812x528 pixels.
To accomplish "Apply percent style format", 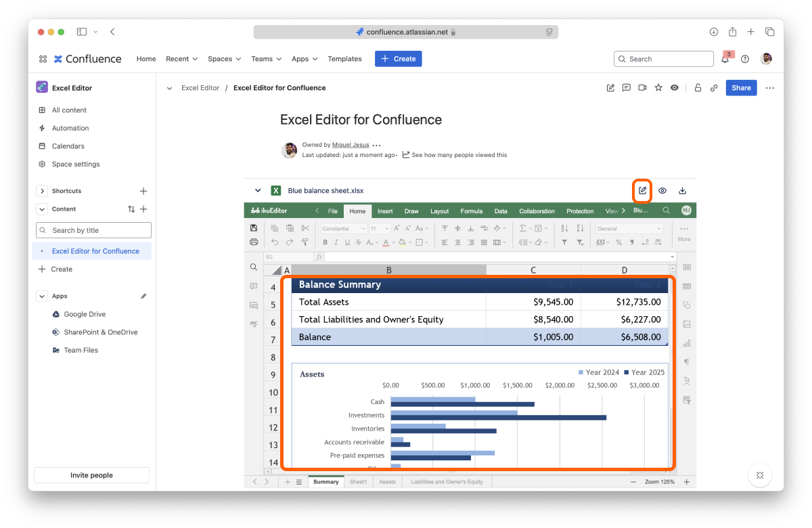I will tap(618, 242).
